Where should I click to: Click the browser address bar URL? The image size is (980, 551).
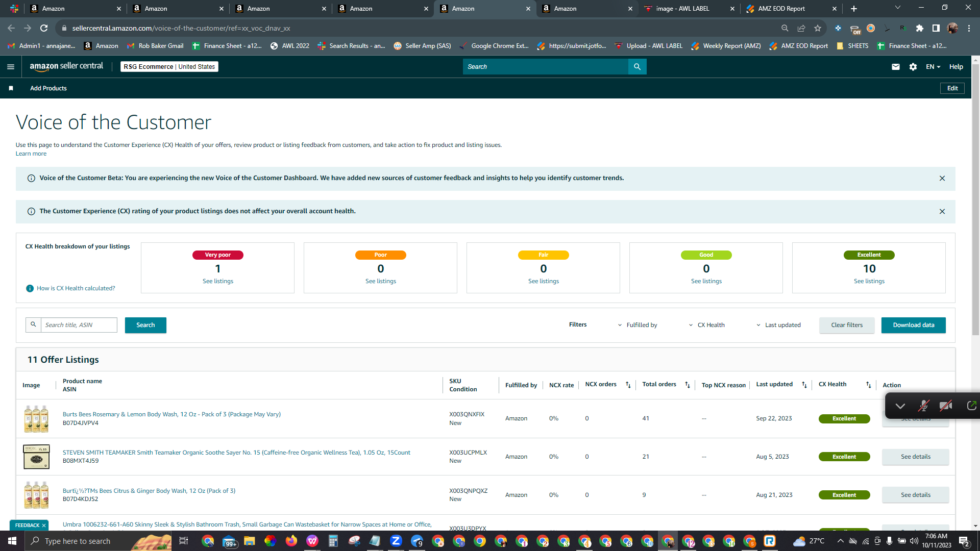(181, 28)
